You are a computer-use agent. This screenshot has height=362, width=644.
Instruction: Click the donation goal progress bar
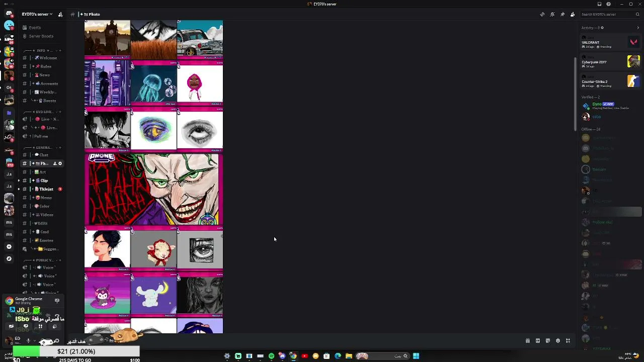point(76,351)
